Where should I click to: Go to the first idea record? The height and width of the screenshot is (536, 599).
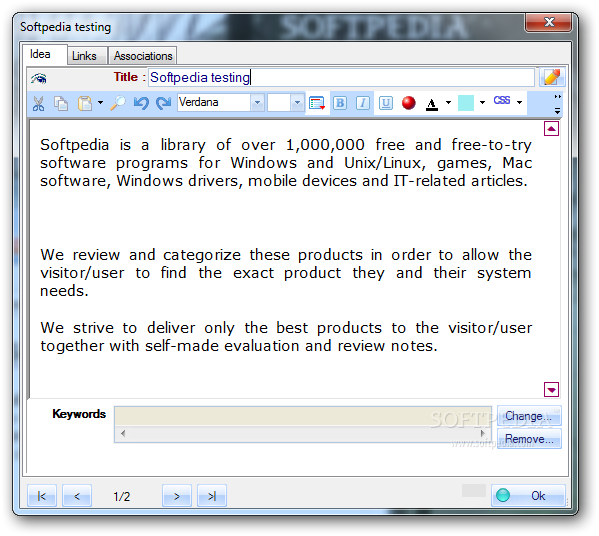[x=42, y=496]
